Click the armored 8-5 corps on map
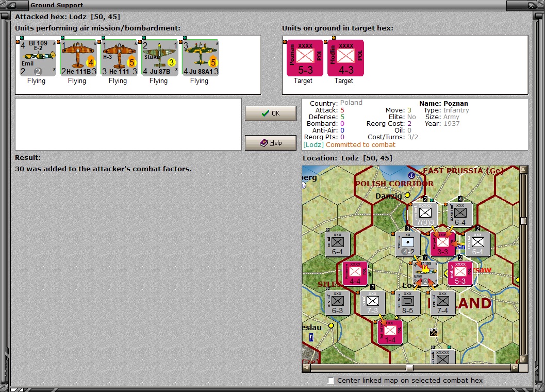 click(x=408, y=303)
